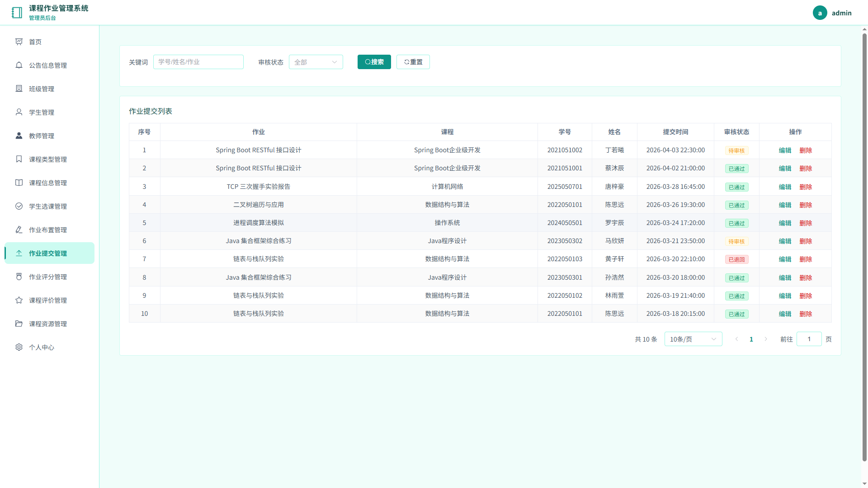
Task: Delete the row for 罗宇辰
Action: coord(806,223)
